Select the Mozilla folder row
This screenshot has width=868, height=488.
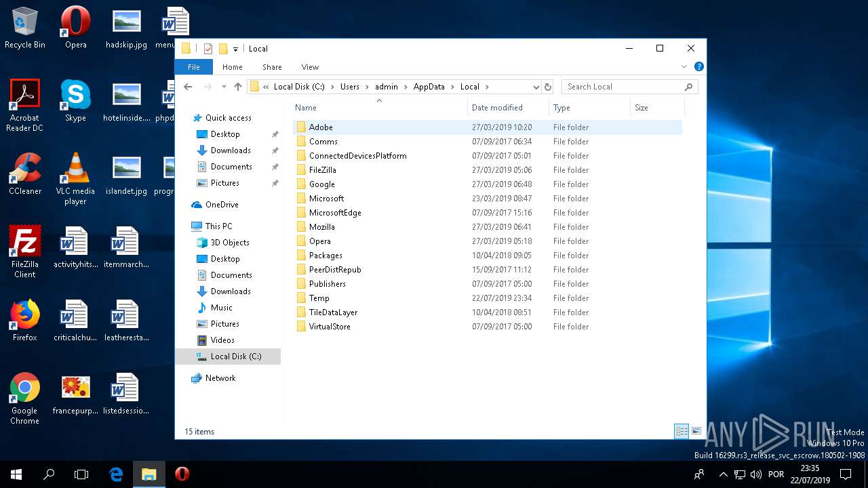click(x=488, y=227)
